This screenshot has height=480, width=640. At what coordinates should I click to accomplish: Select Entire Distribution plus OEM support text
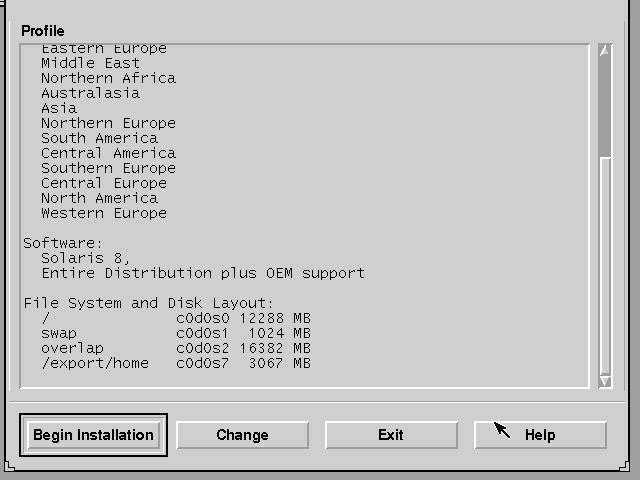203,273
